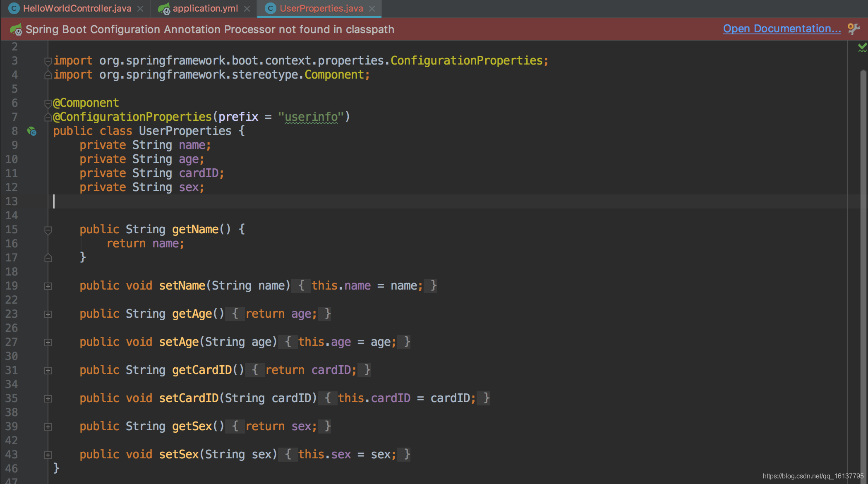
Task: Open Documentation link in the banner
Action: pos(782,29)
